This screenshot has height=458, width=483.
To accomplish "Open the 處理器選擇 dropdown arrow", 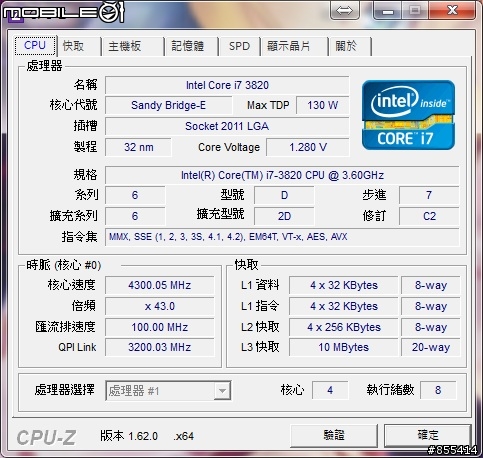I will (x=222, y=390).
